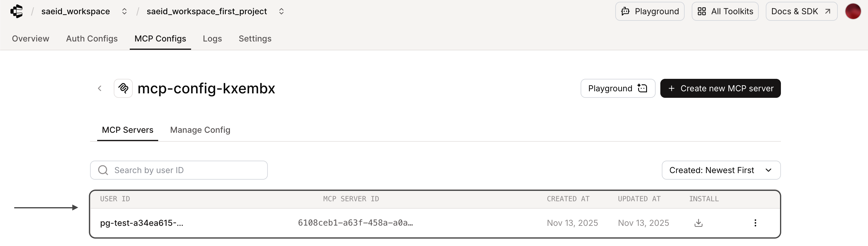Open Docs & SDK external link

(x=801, y=11)
